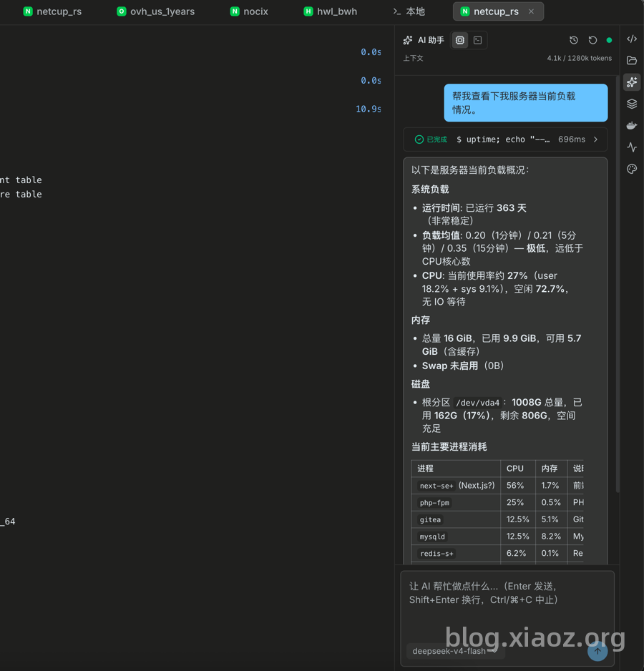Image resolution: width=644 pixels, height=671 pixels.
Task: Open the nocix tab
Action: pyautogui.click(x=249, y=11)
